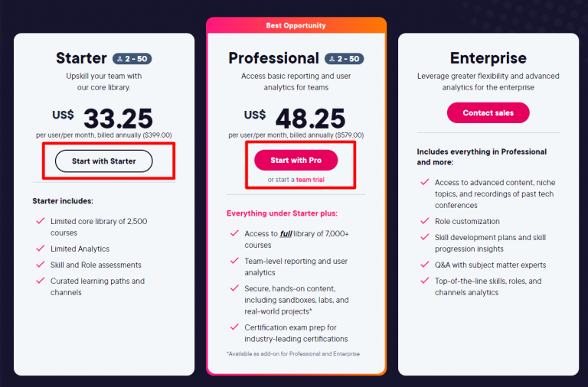Open the team trial link

pos(310,180)
